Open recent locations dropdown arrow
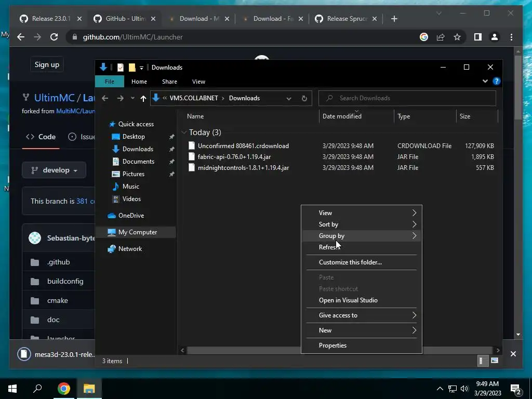 pos(132,98)
